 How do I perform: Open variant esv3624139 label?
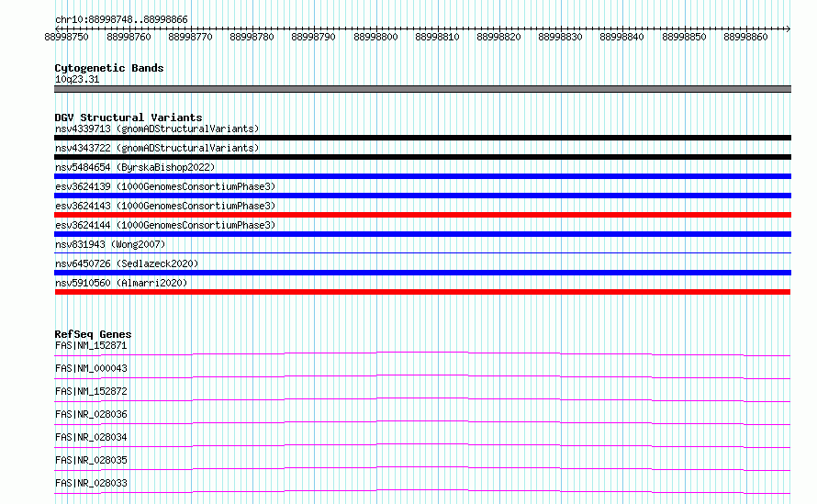165,186
